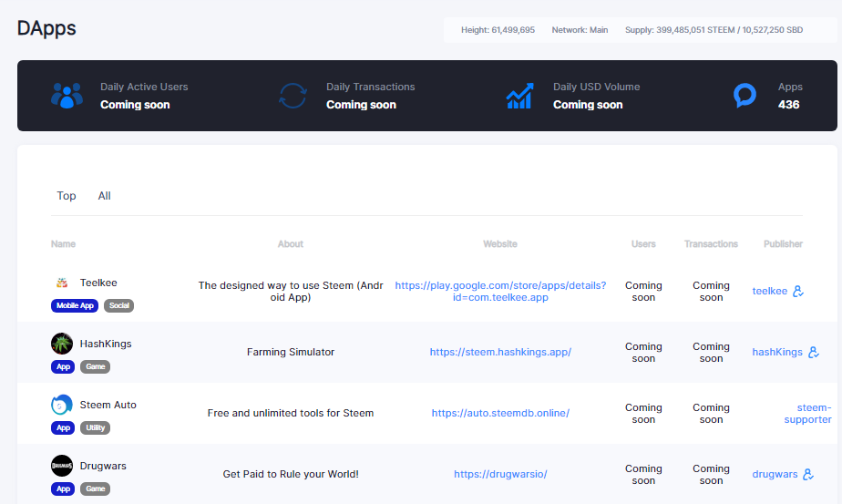Click the Daily USD Volume label
Image resolution: width=842 pixels, height=504 pixels.
[597, 87]
